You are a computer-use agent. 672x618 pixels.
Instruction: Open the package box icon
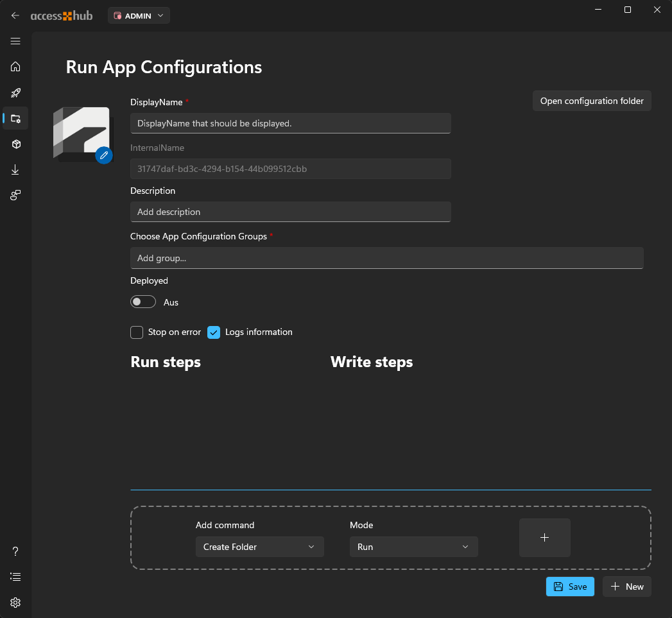[16, 144]
